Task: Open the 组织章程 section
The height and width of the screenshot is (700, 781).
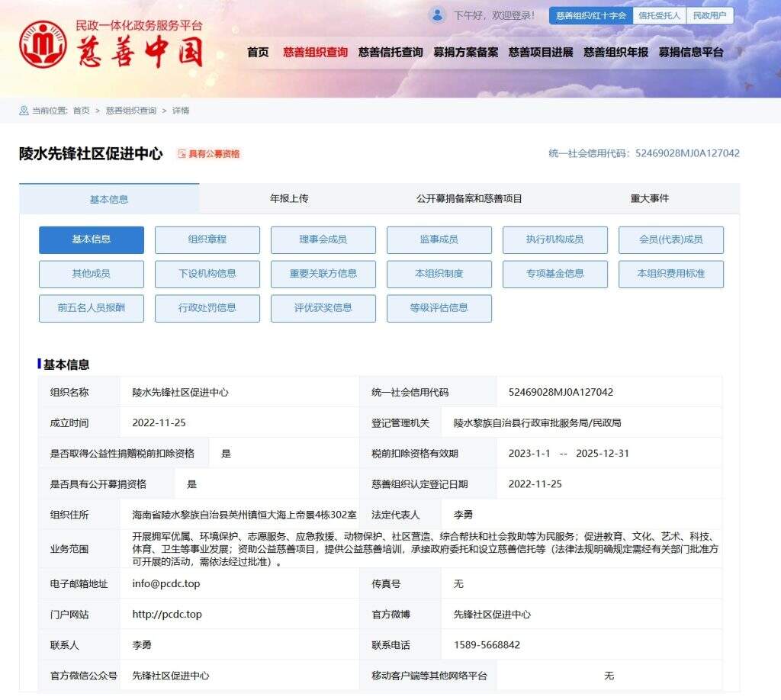Action: [207, 239]
